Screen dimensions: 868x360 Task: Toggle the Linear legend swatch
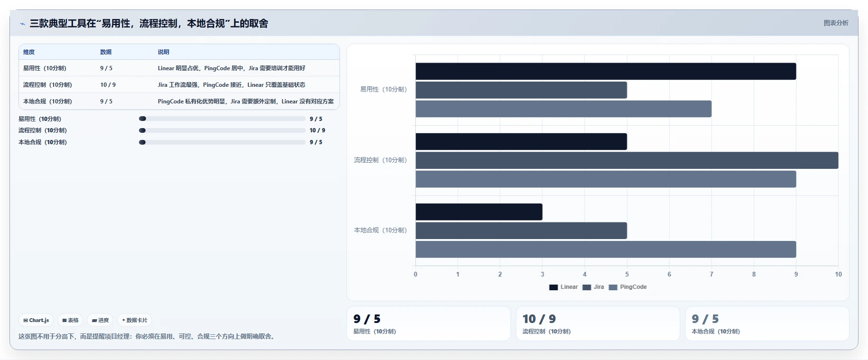click(x=553, y=287)
